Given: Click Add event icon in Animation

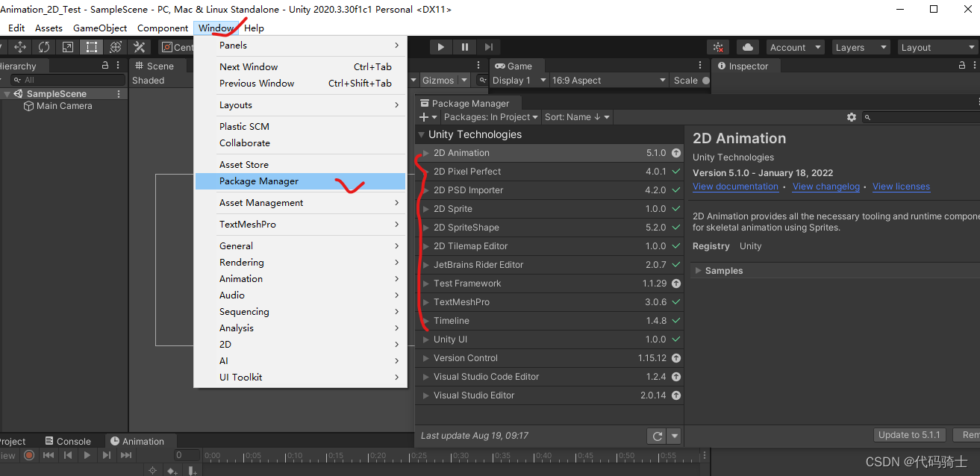Looking at the screenshot, I should pyautogui.click(x=193, y=470).
